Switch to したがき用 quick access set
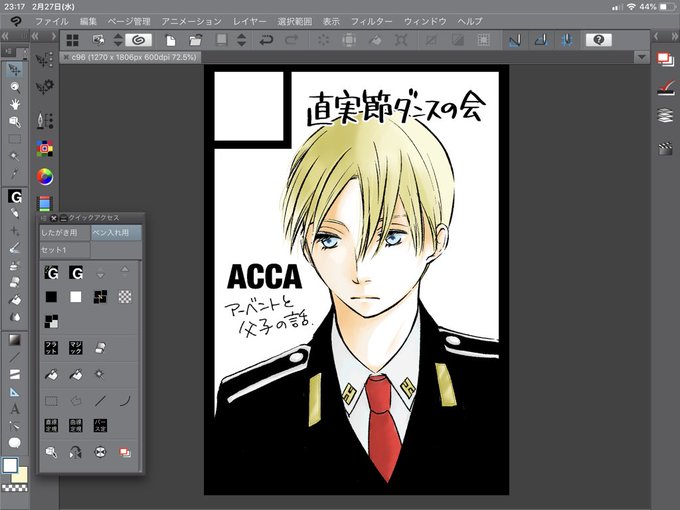Viewport: 680px width, 510px height. point(65,233)
